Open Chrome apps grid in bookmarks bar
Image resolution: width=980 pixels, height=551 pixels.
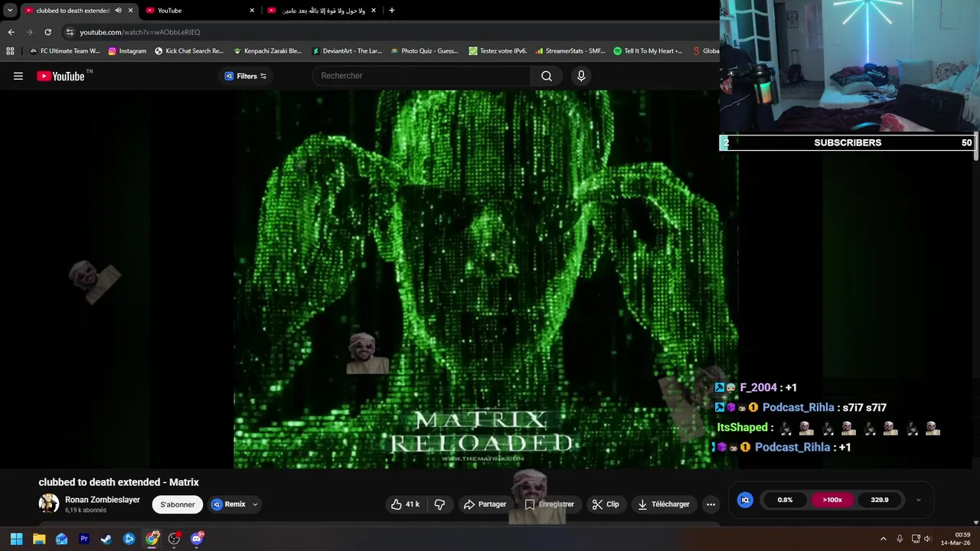click(10, 51)
